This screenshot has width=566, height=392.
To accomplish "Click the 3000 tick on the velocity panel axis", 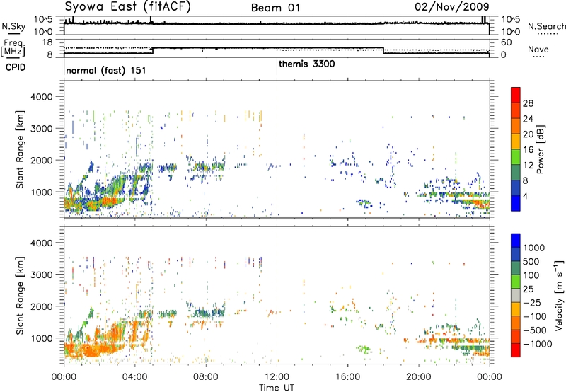I will [41, 275].
